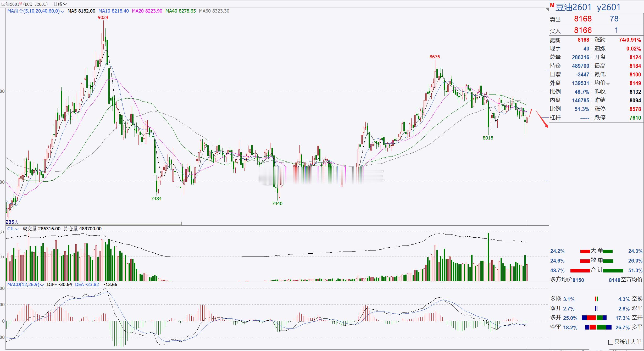
Task: Click the 买入 bid price 8166
Action: point(583,30)
